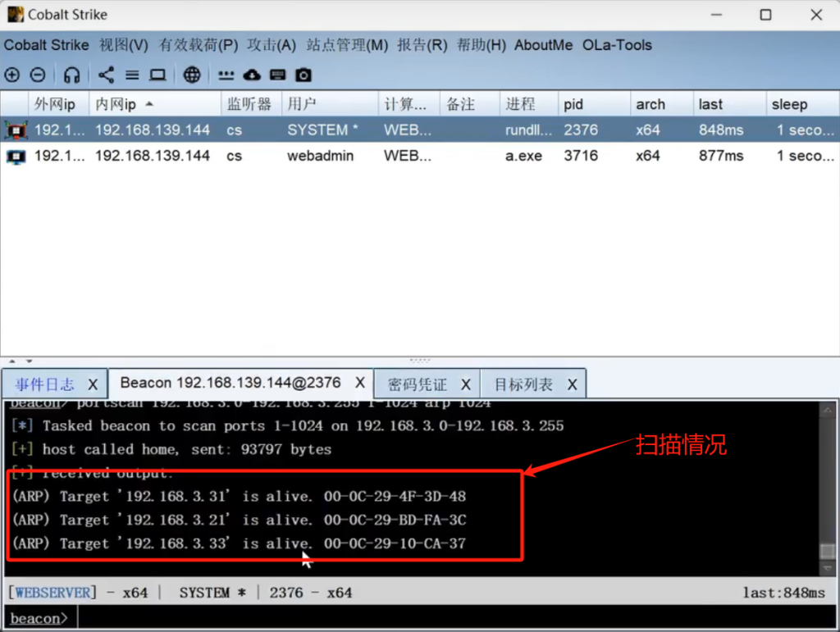Click scroll-down arrow of beacon console
Viewport: 840px width, 632px height.
(x=828, y=568)
